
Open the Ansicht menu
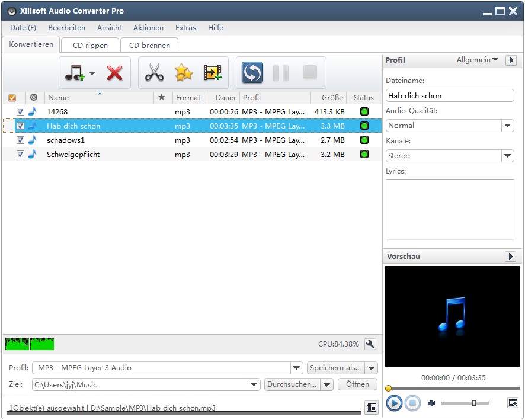point(109,28)
